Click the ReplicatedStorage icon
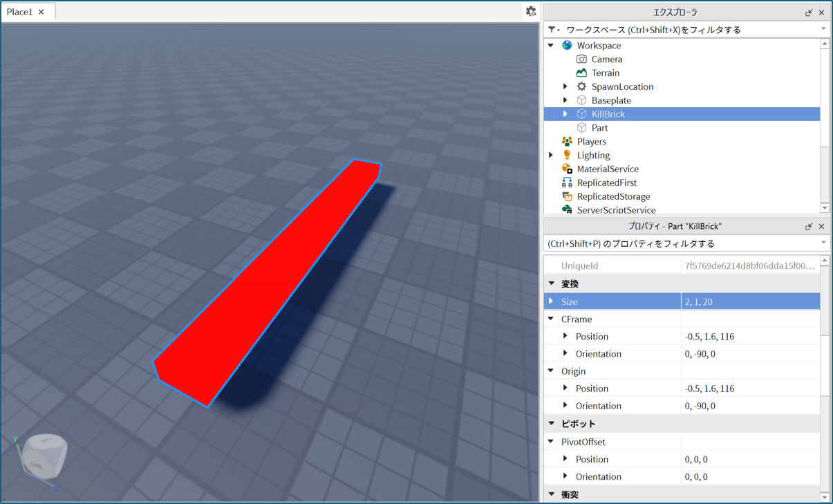Screen dimensions: 833x504 pyautogui.click(x=567, y=196)
